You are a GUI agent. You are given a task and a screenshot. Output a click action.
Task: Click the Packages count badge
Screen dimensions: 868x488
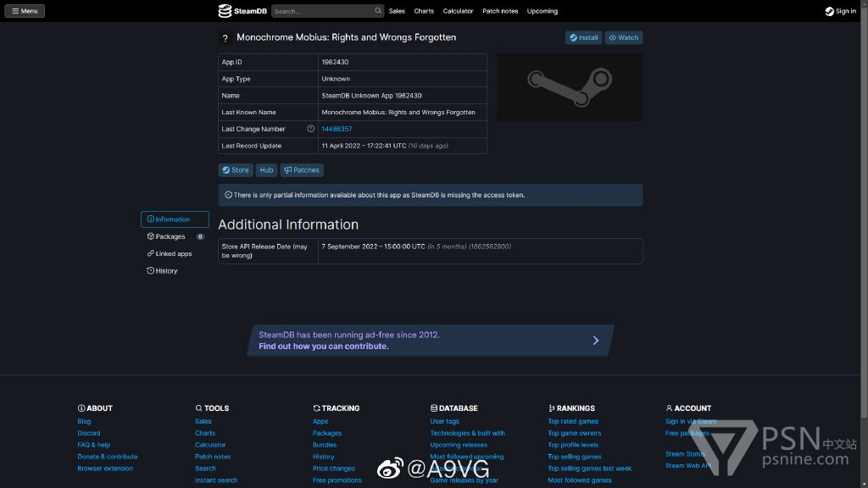click(x=200, y=237)
